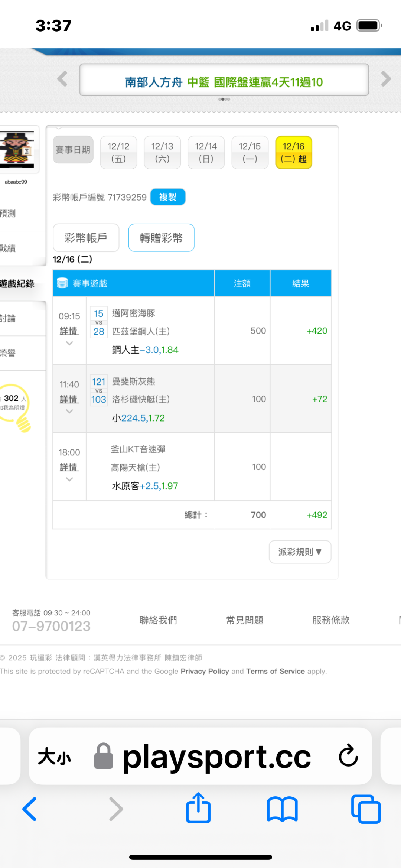Expand details for 11:40 game
Screen dimensions: 401x868
(69, 400)
